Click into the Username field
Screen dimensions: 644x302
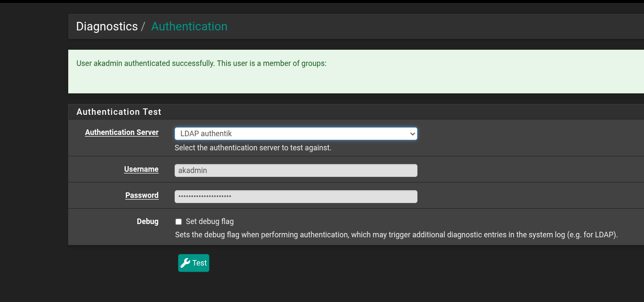(x=296, y=170)
